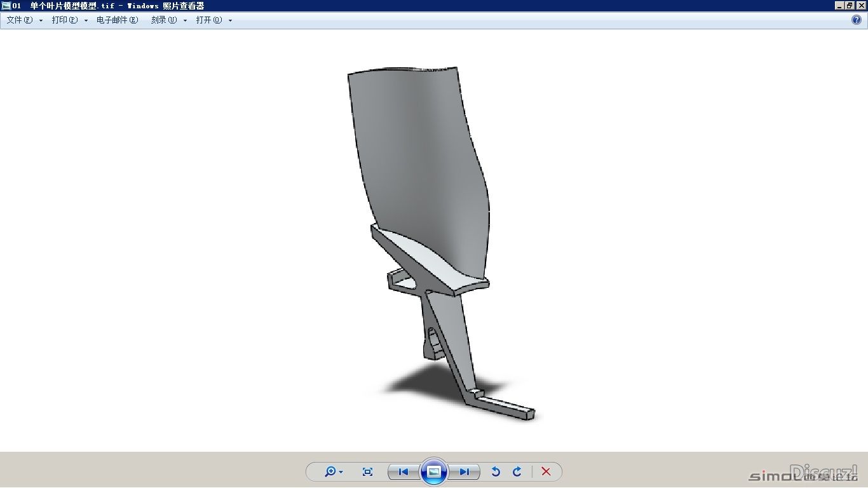Click the photo viewer title bar icon
Viewport: 868px width, 488px height.
[x=6, y=6]
